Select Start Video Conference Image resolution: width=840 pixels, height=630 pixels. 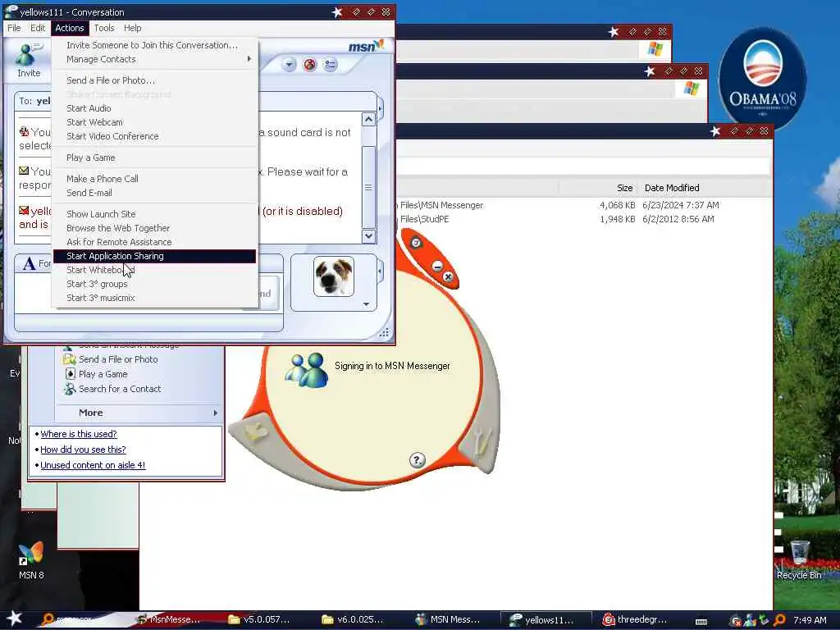pyautogui.click(x=155, y=136)
